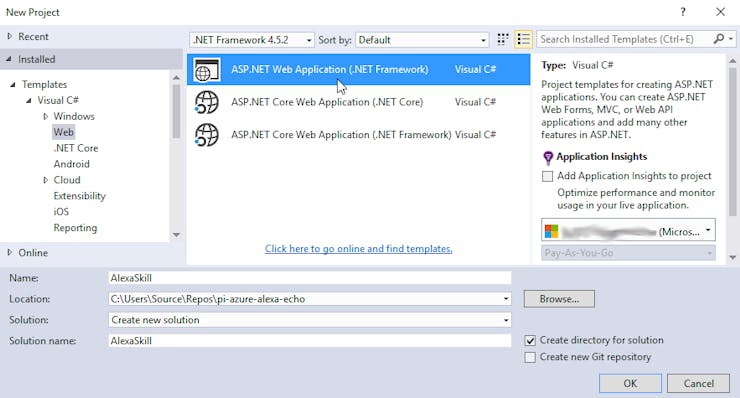This screenshot has height=398, width=740.
Task: Open the help question mark
Action: coord(683,12)
